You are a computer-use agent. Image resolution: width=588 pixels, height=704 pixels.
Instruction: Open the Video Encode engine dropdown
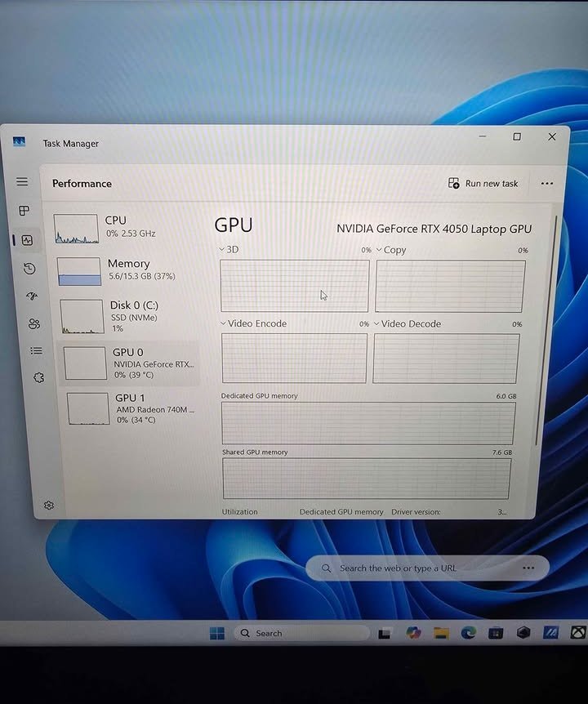click(253, 323)
